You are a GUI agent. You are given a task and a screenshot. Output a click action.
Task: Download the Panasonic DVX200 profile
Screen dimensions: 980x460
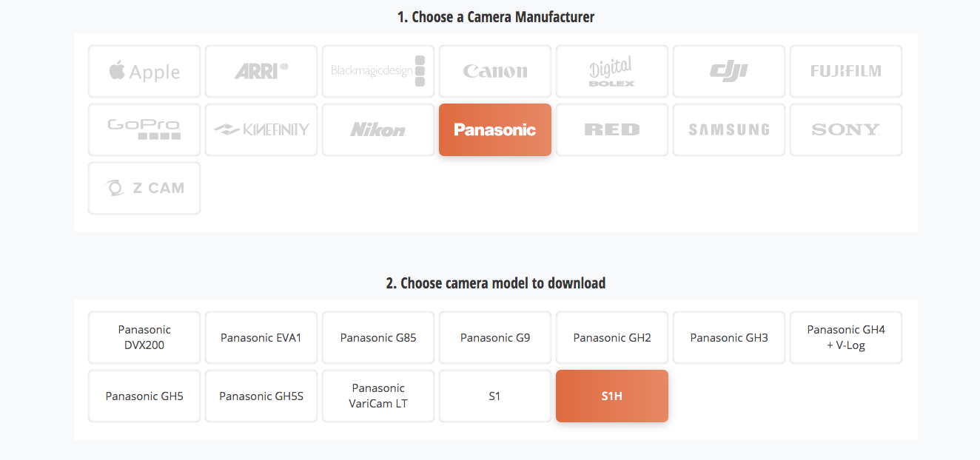tap(144, 337)
